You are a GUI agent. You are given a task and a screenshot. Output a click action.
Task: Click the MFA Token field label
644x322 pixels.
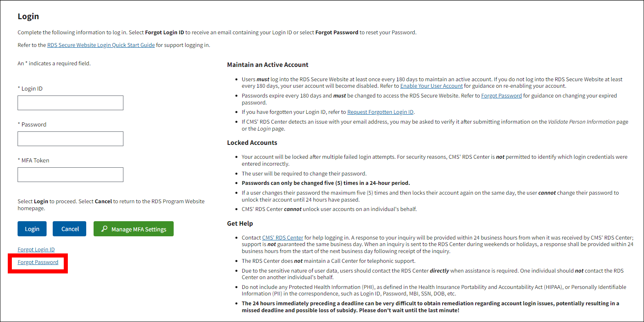[x=35, y=161]
